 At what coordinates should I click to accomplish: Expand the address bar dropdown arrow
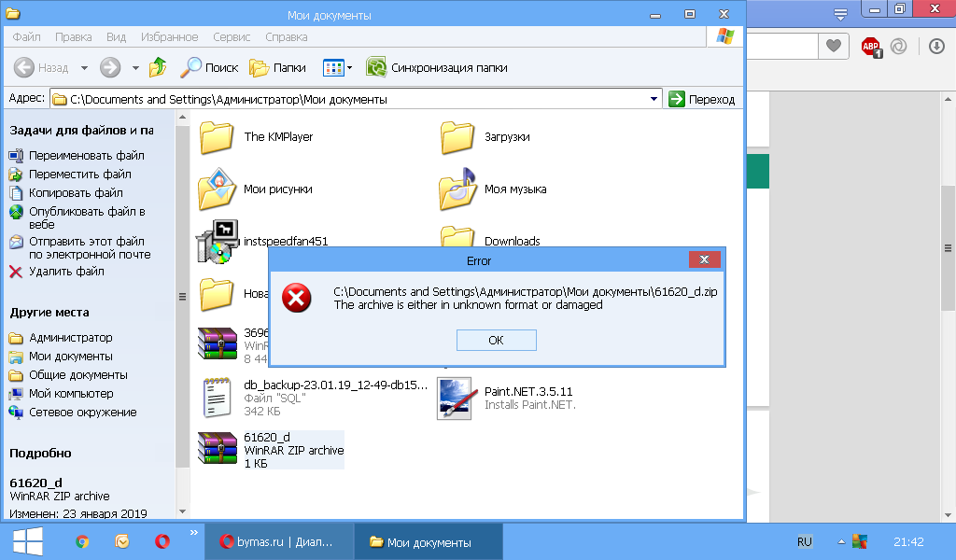[x=654, y=99]
